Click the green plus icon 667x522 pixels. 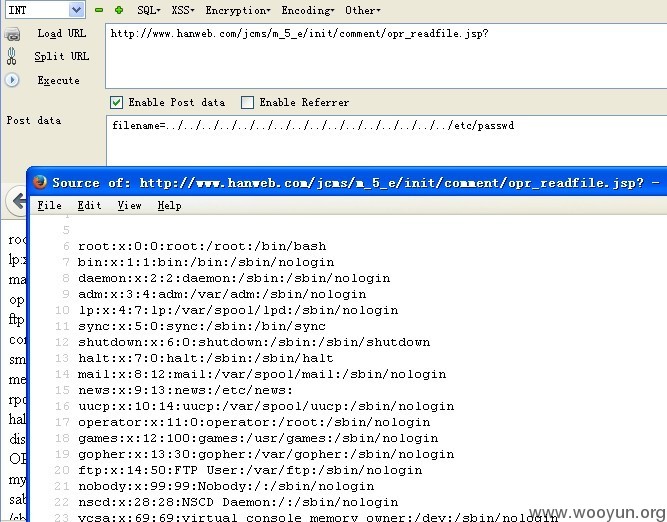coord(119,10)
